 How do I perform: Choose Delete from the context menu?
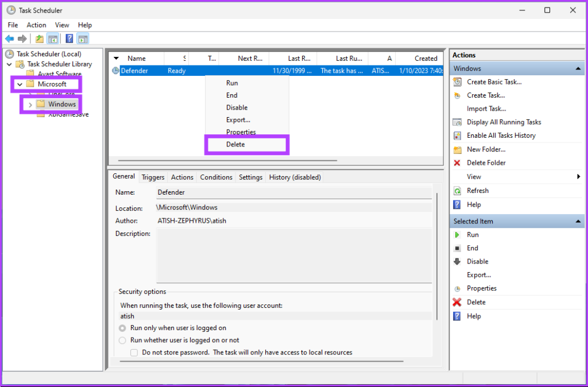235,145
